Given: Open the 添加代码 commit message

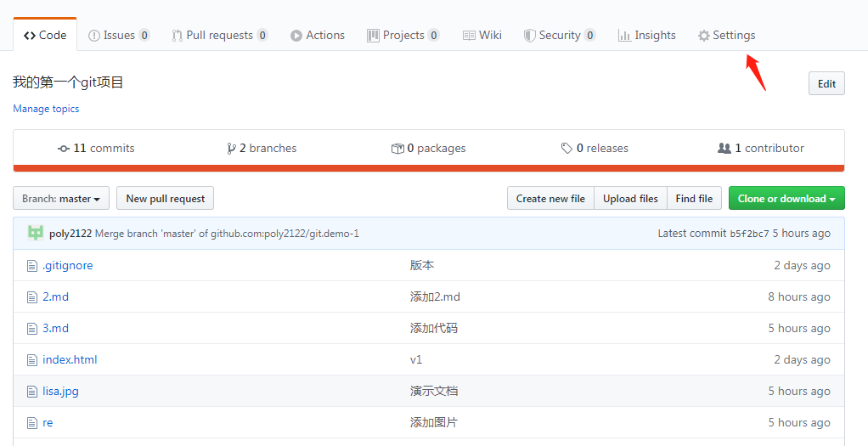Looking at the screenshot, I should coord(434,329).
